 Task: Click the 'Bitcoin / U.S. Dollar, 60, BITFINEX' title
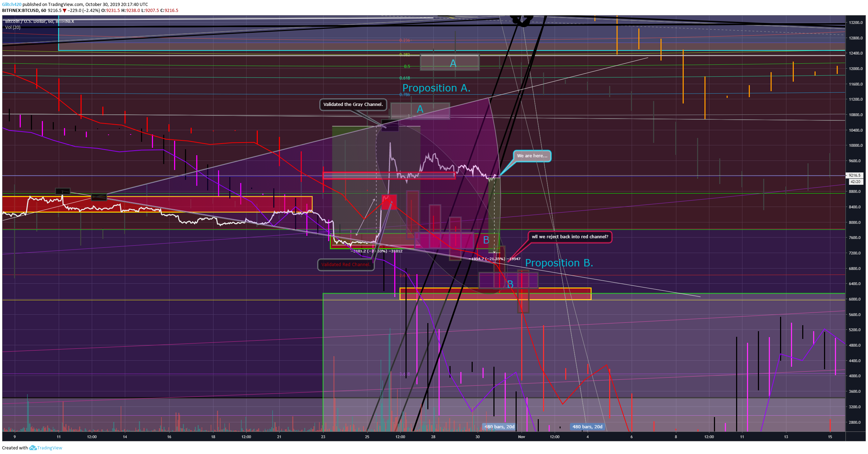click(x=39, y=21)
